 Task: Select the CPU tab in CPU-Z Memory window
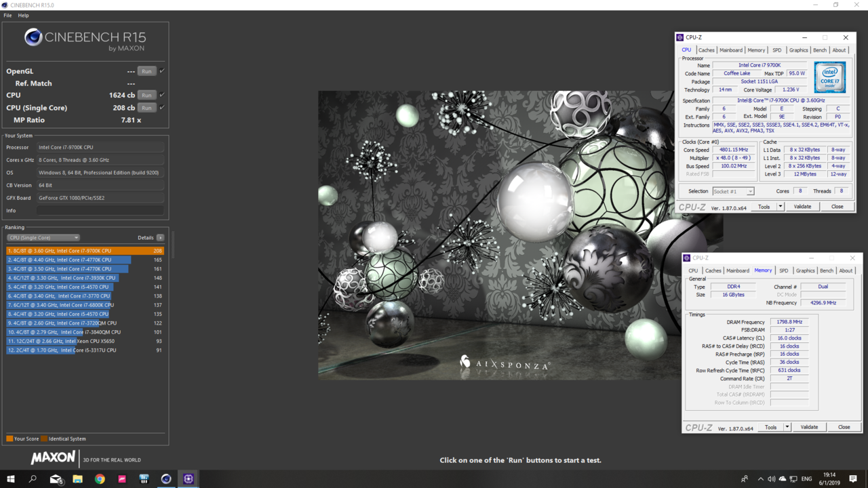(693, 270)
